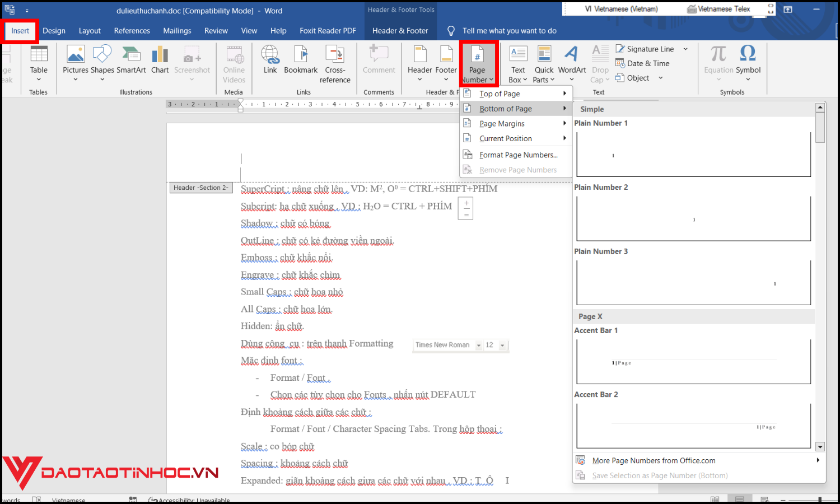Open the Mailings tab
The width and height of the screenshot is (840, 504).
[x=177, y=31]
